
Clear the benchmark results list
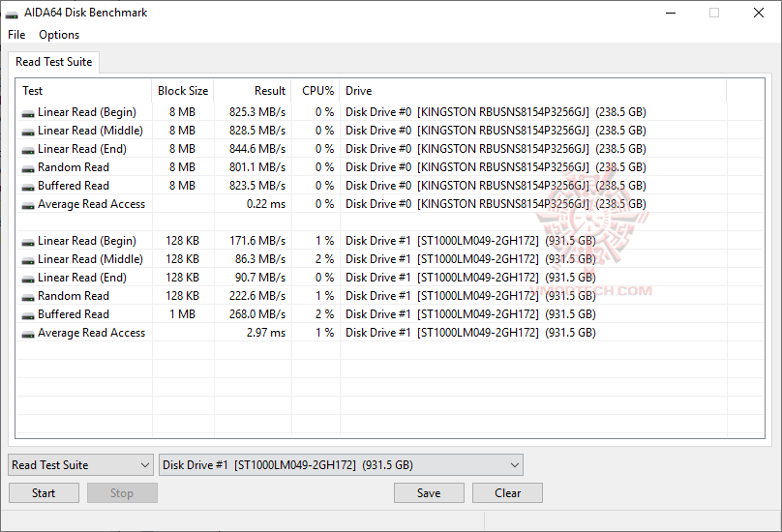[507, 492]
